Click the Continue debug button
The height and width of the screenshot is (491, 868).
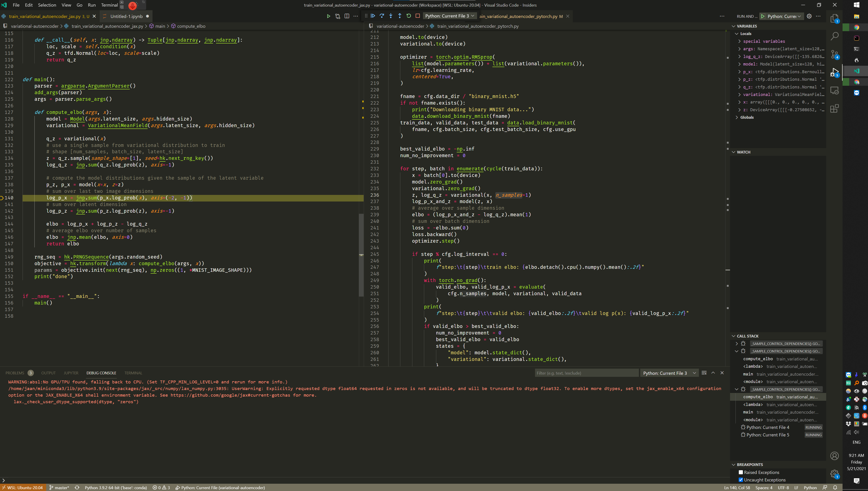tap(373, 16)
